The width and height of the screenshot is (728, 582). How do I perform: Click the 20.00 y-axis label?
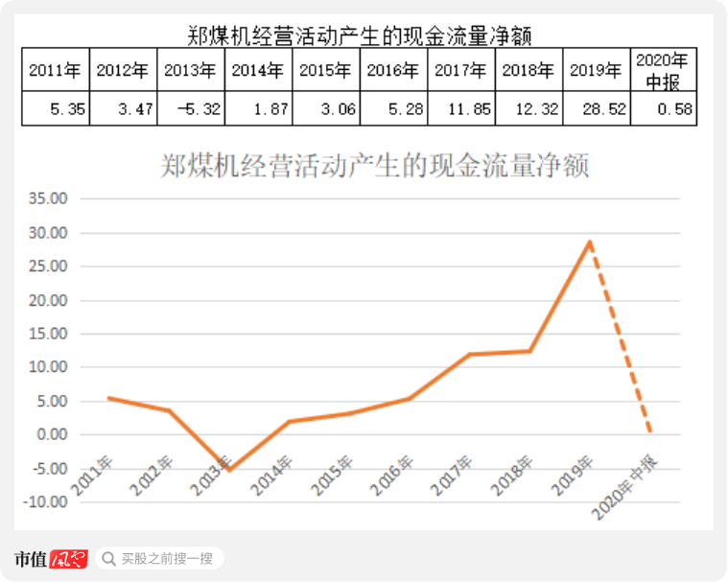[48, 301]
